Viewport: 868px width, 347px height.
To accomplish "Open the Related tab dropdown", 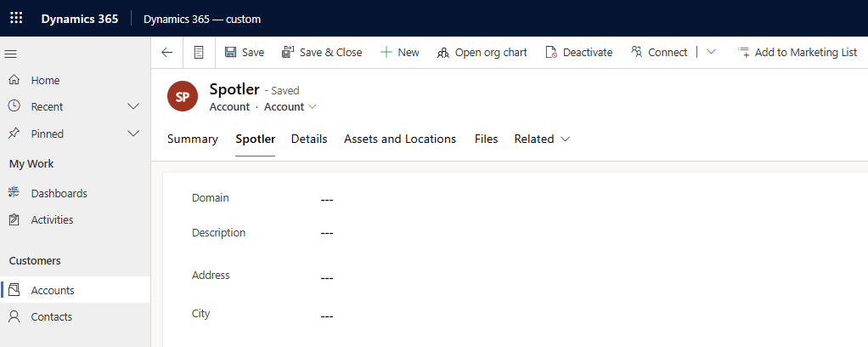I will [542, 139].
